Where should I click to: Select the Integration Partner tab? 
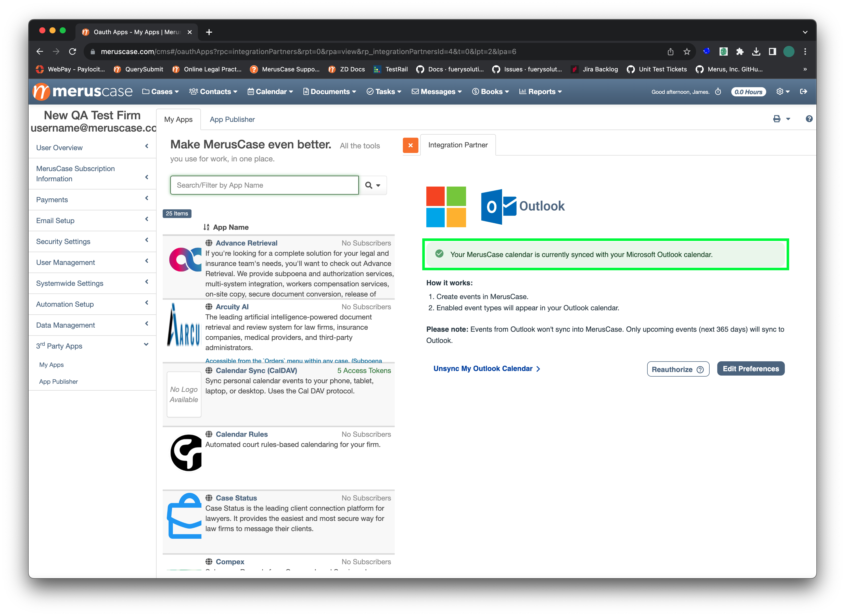pos(458,145)
